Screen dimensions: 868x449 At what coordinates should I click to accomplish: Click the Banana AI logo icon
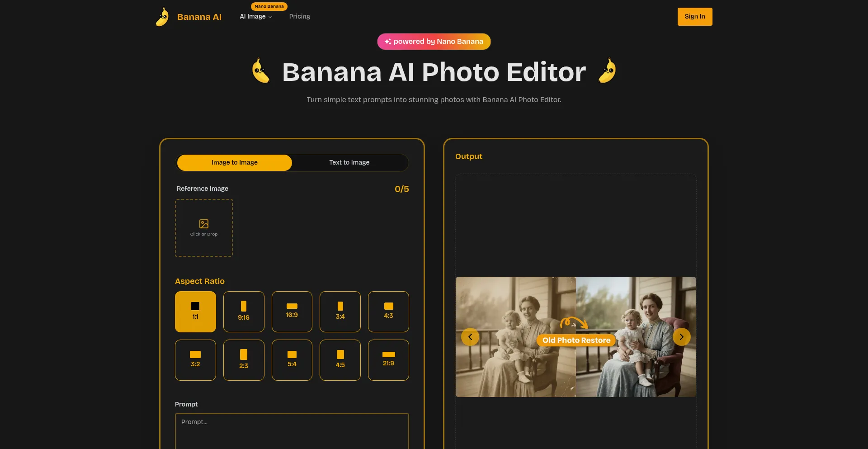[x=162, y=17]
